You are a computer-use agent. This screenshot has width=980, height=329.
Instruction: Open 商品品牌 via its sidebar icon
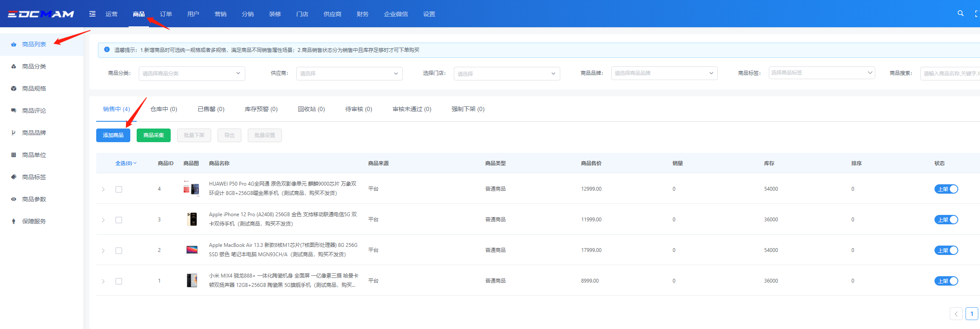click(x=14, y=133)
